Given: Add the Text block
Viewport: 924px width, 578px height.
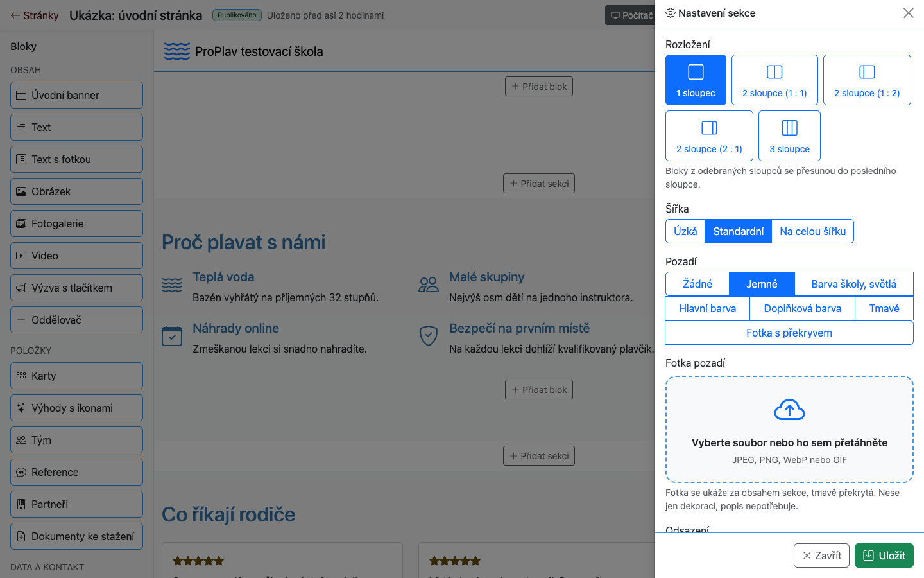Looking at the screenshot, I should coord(76,127).
